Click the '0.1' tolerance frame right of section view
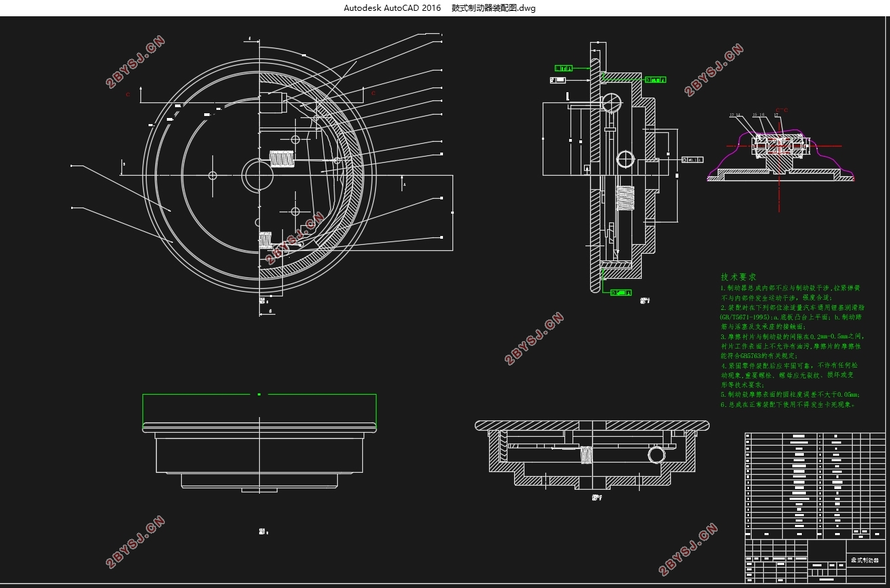This screenshot has height=588, width=890. 692,160
